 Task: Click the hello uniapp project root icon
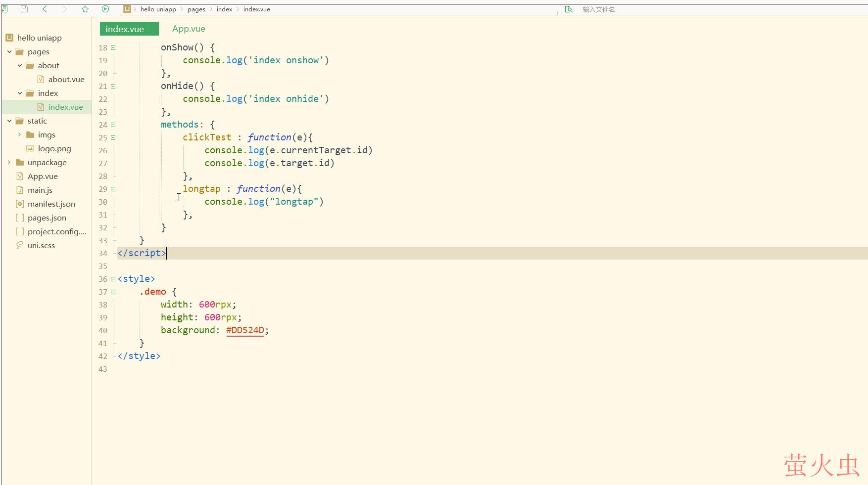click(9, 38)
